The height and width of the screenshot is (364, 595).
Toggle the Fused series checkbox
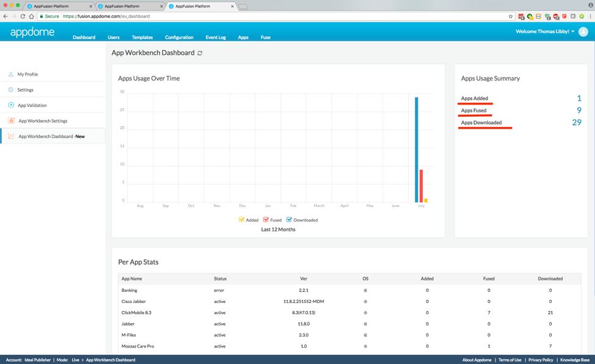click(266, 219)
